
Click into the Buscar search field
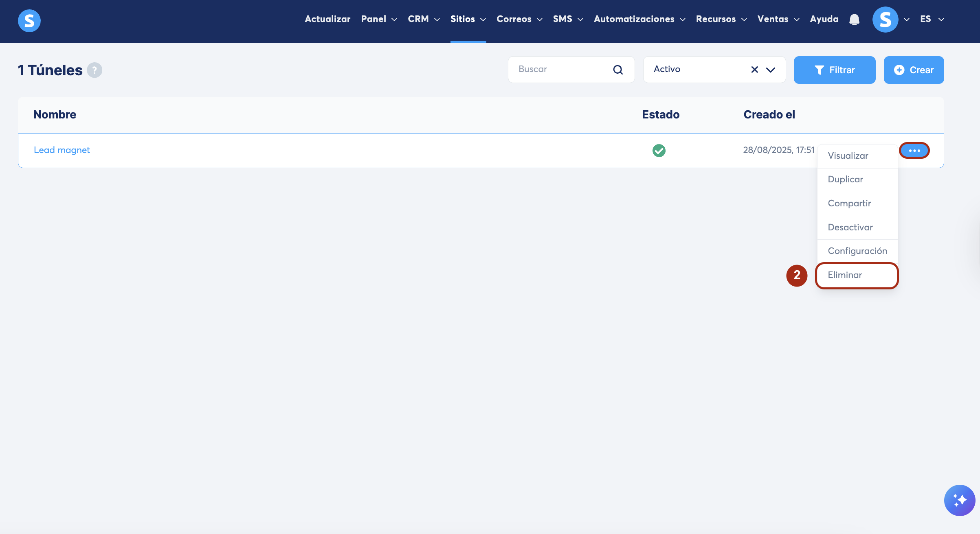(562, 70)
